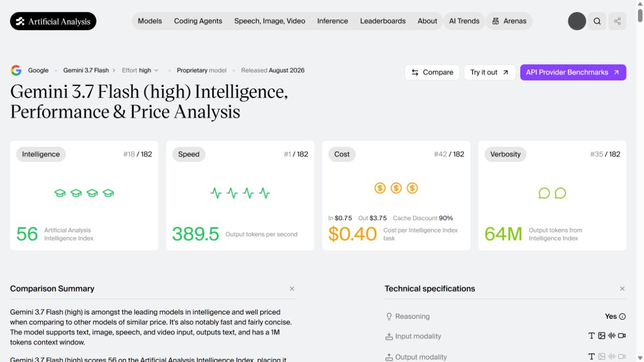Click the #1 / 182 speed rank
644x362 pixels.
pos(296,154)
